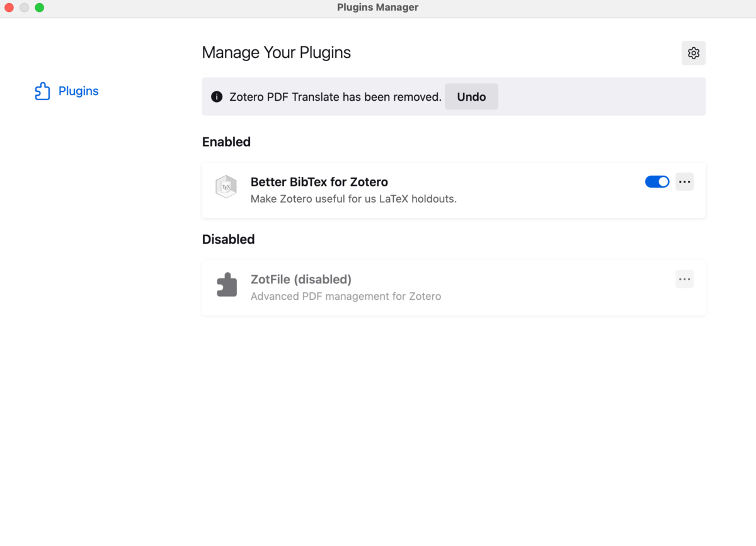This screenshot has height=546, width=756.
Task: Click the Plugins puzzle-piece sidebar icon
Action: (x=42, y=91)
